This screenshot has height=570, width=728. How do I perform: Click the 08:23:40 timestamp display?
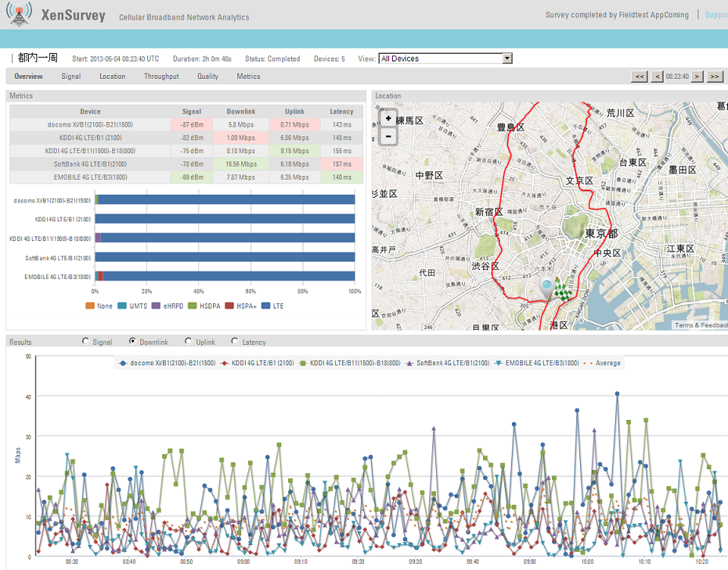[x=677, y=77]
